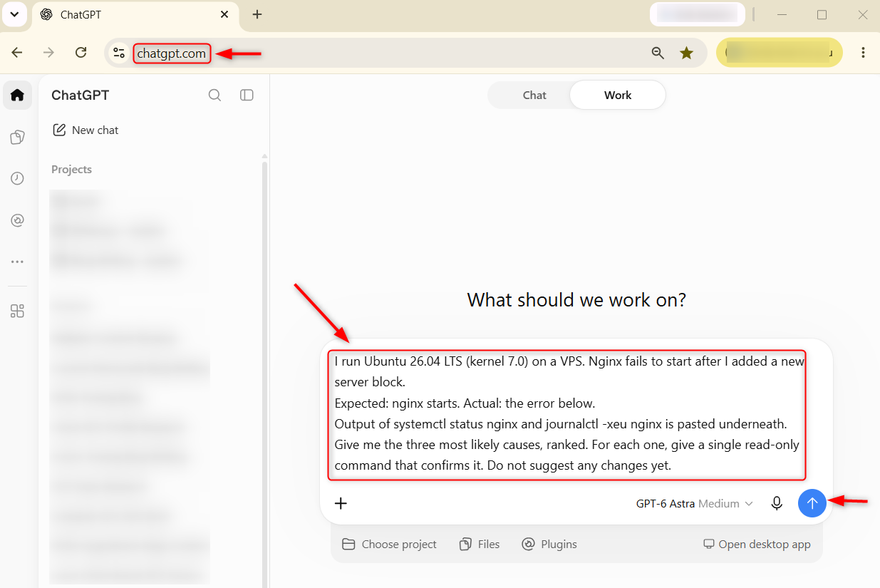The width and height of the screenshot is (880, 588).
Task: Go to Home in the left rail
Action: (x=17, y=95)
